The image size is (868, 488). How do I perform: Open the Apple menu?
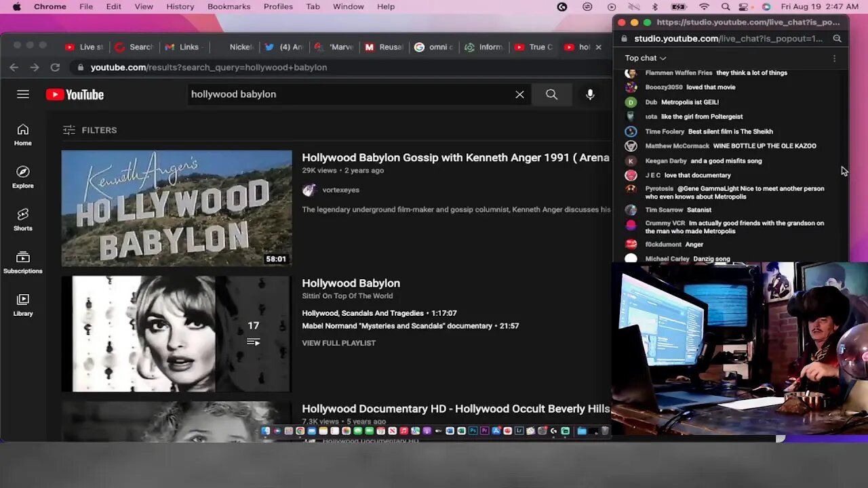click(x=16, y=7)
